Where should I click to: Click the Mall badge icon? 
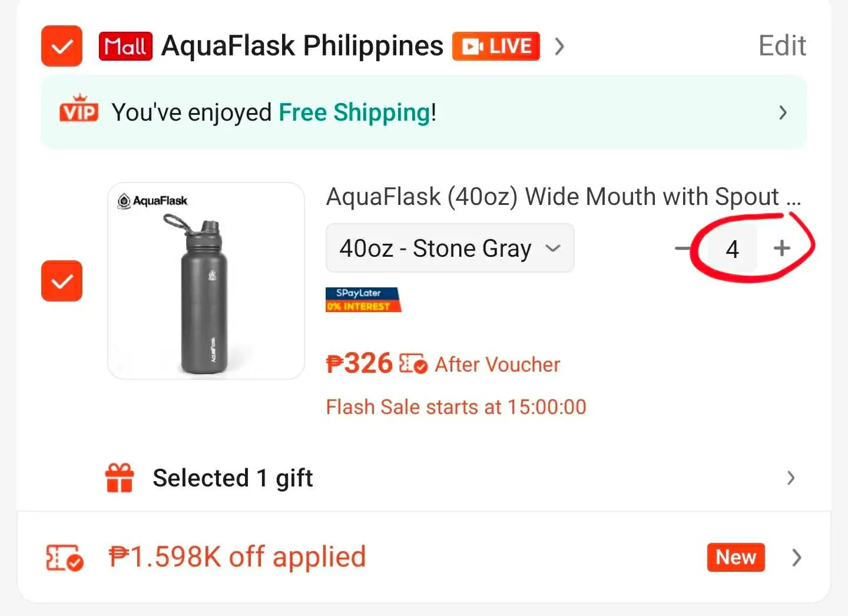(x=125, y=47)
